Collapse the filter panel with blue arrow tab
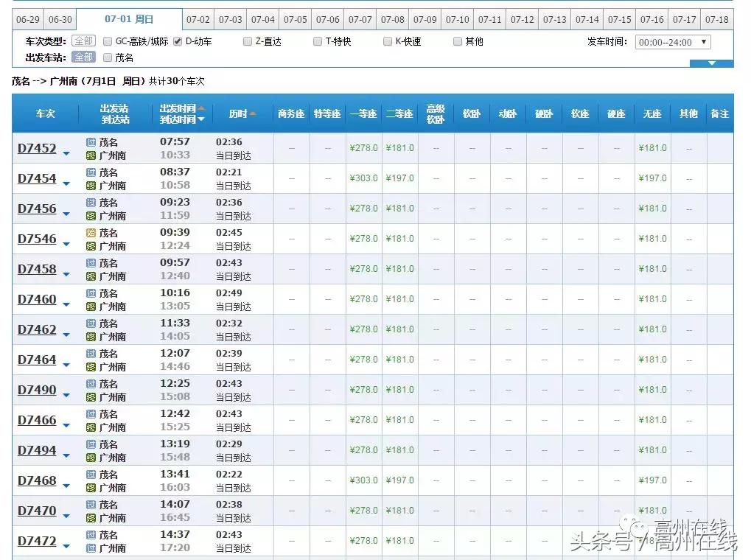 (x=711, y=63)
